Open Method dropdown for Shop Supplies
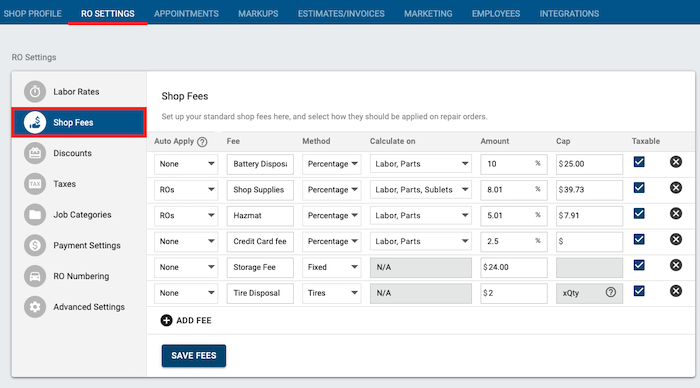The image size is (700, 388). tap(332, 190)
